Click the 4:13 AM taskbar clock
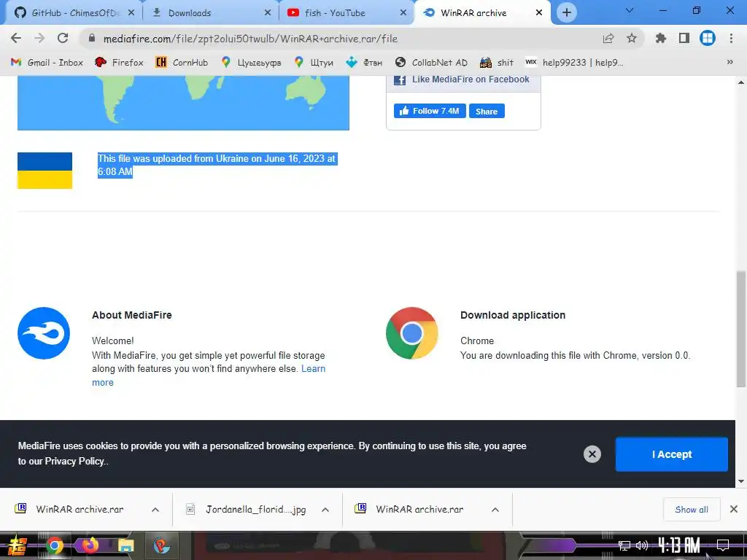747x560 pixels. pyautogui.click(x=679, y=545)
